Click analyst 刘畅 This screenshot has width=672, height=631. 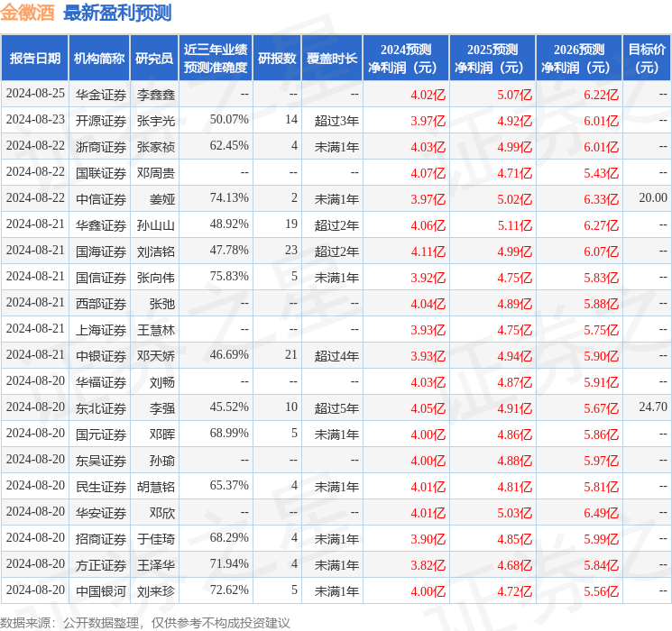[162, 382]
